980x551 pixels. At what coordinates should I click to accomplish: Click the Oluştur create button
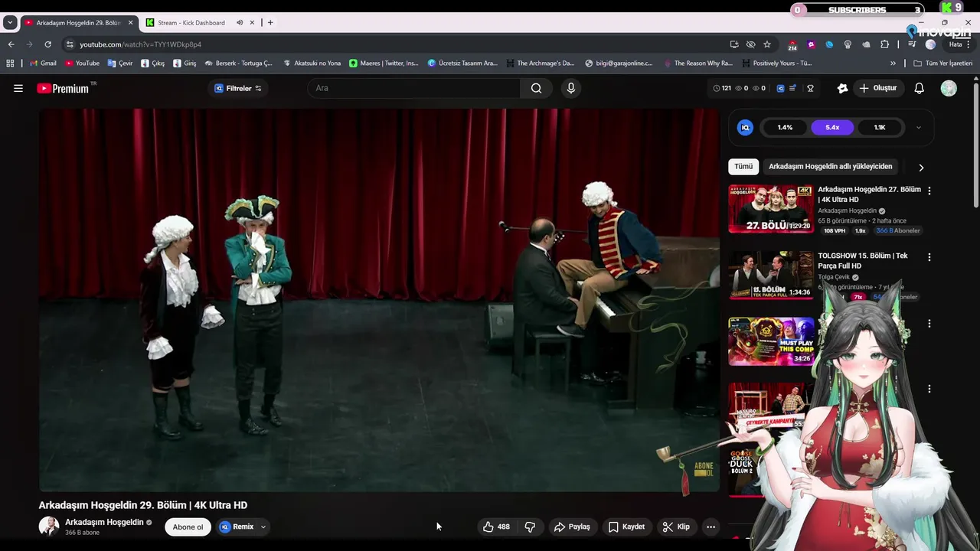pyautogui.click(x=878, y=88)
